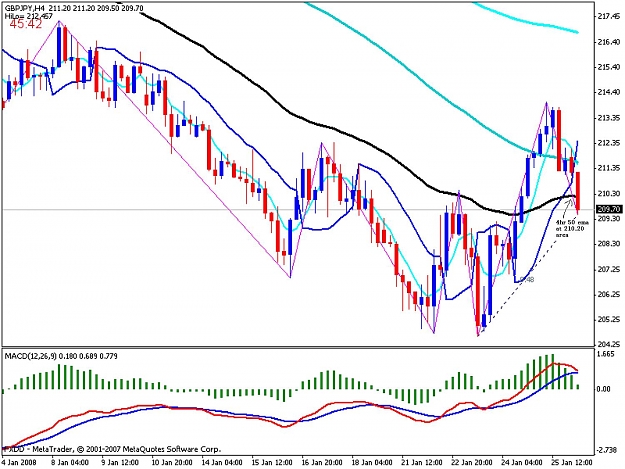Select the 10 Jan 20:00 time label
625x469 pixels.
point(172,463)
